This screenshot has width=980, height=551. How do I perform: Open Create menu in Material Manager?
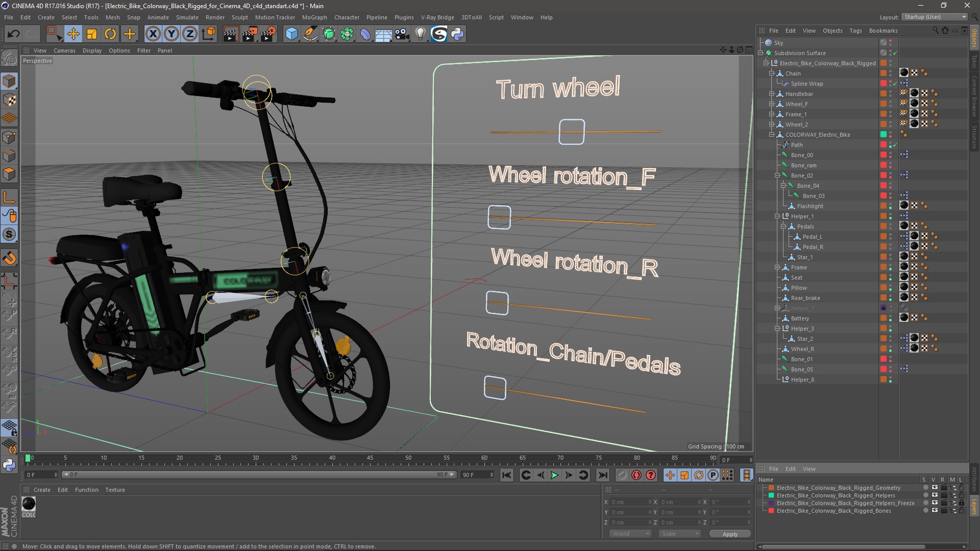[x=42, y=490]
